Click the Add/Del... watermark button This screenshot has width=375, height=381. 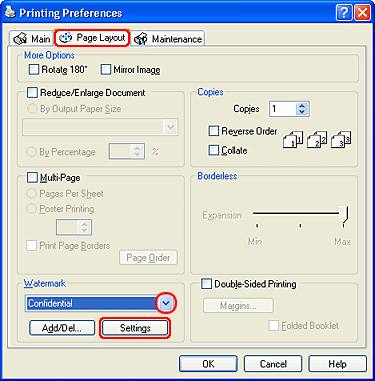pos(62,328)
